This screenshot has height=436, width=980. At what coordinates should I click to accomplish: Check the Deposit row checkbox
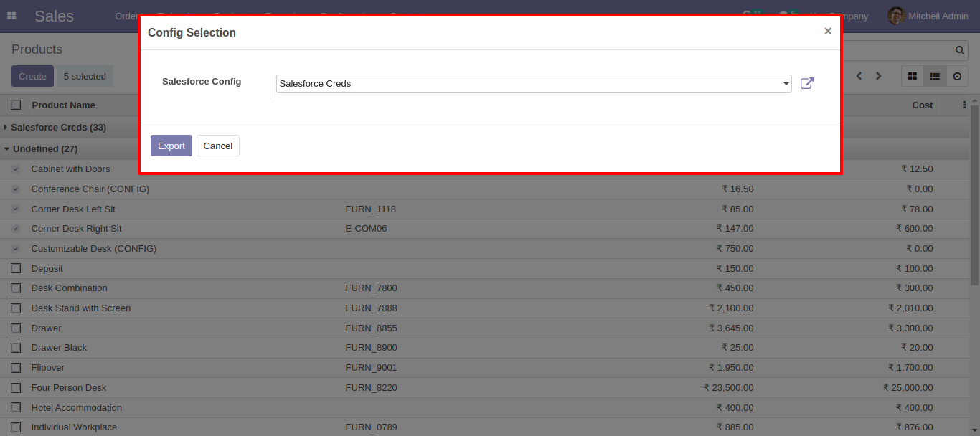16,268
